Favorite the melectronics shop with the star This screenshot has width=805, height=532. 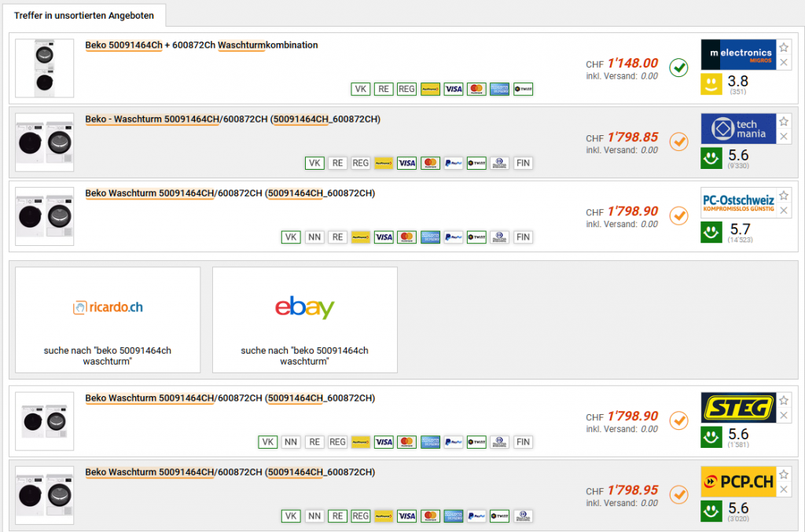click(x=784, y=47)
